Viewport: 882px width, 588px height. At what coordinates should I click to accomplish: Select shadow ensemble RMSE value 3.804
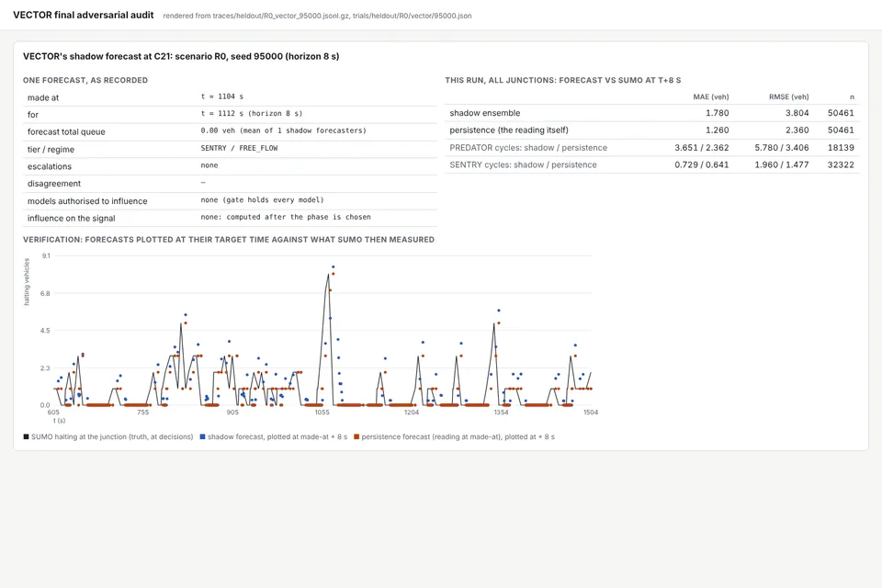click(x=797, y=113)
